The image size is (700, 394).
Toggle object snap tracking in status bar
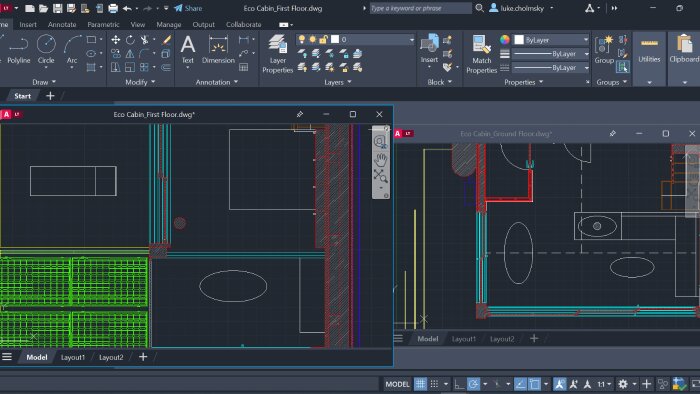[x=520, y=384]
